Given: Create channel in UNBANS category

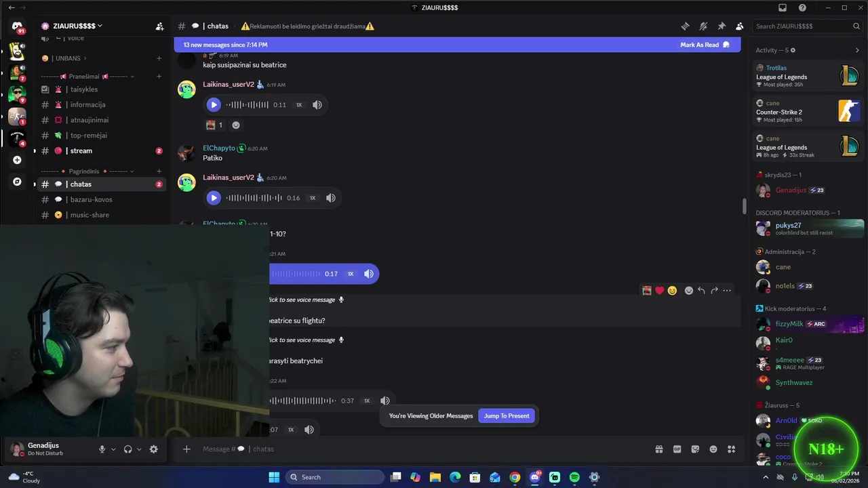Looking at the screenshot, I should (159, 58).
